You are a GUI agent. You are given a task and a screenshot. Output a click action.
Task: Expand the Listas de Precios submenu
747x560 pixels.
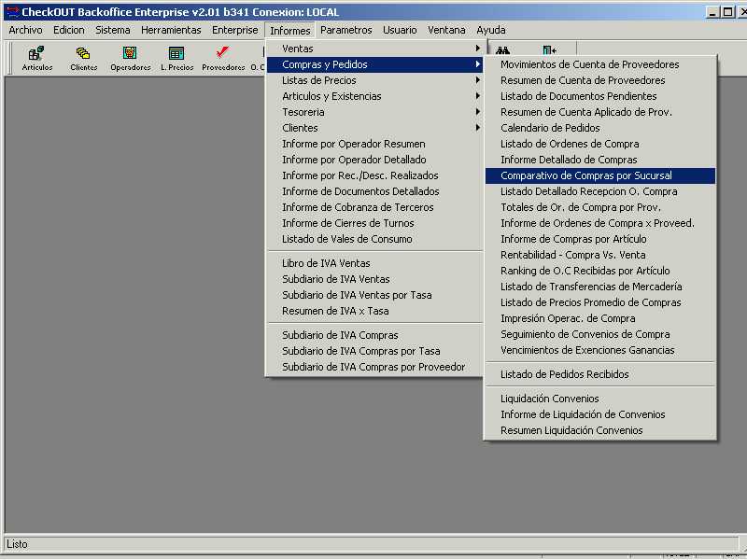coord(375,80)
